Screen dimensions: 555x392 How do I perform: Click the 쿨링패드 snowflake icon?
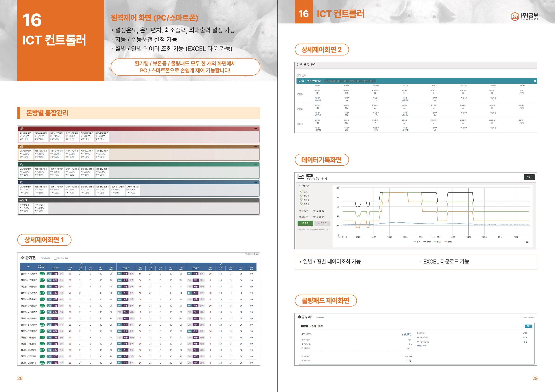pos(299,317)
